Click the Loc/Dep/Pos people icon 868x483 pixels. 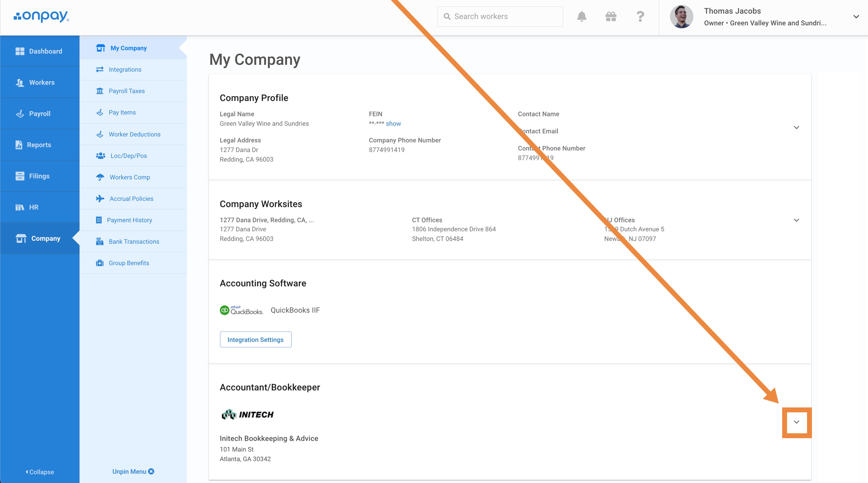point(100,156)
